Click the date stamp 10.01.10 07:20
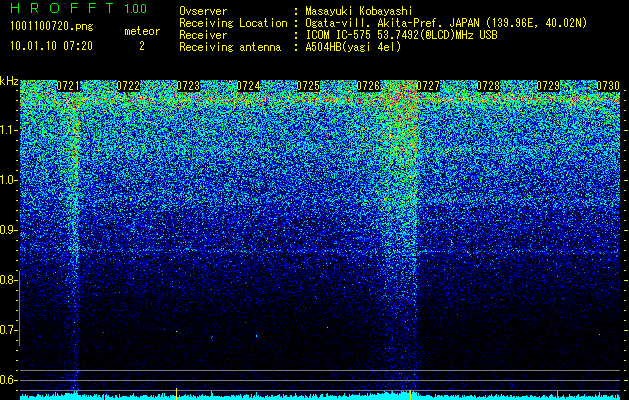 51,46
